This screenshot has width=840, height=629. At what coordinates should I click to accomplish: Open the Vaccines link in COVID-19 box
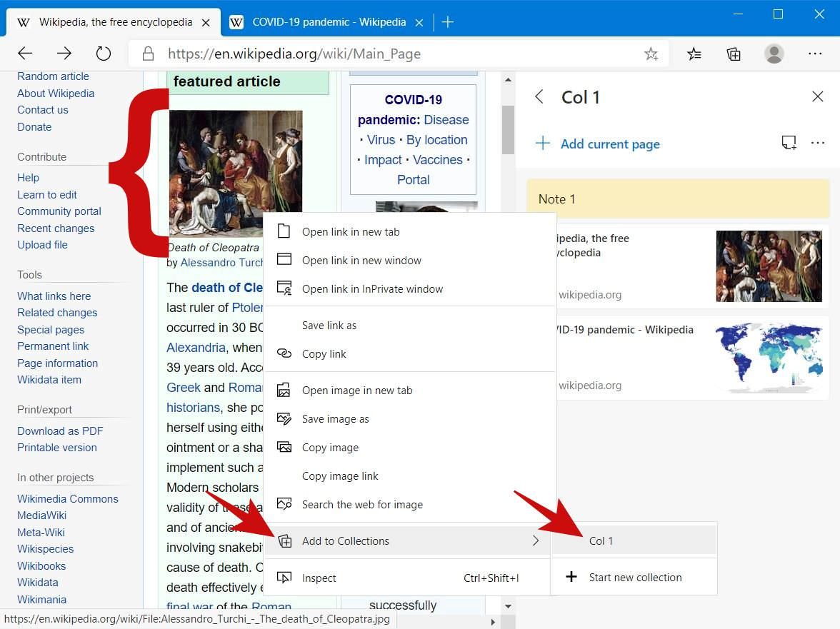[438, 159]
